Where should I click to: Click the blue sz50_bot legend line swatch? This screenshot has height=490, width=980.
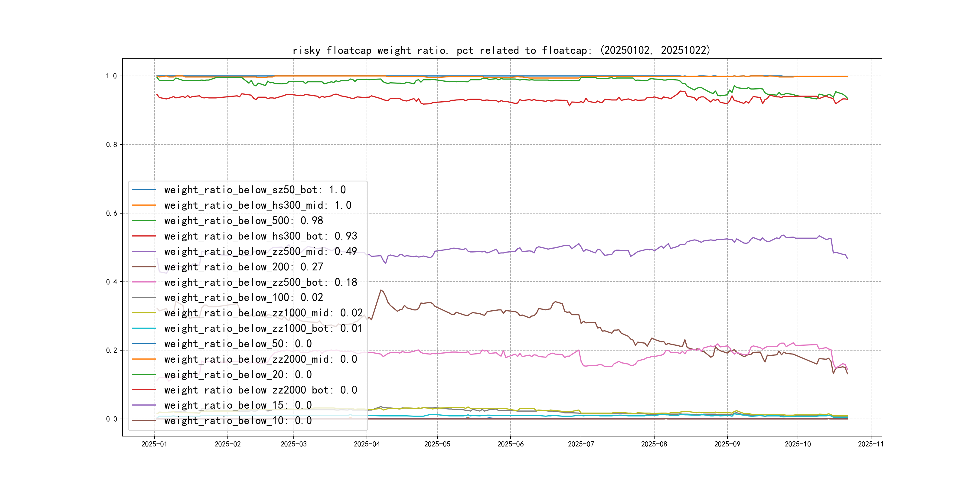pyautogui.click(x=144, y=189)
